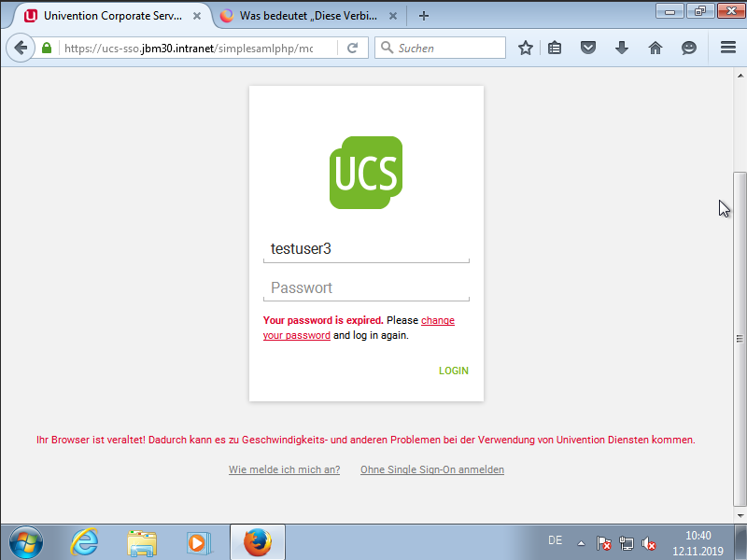Open the Pocket icon in toolbar
Image resolution: width=747 pixels, height=560 pixels.
(587, 48)
